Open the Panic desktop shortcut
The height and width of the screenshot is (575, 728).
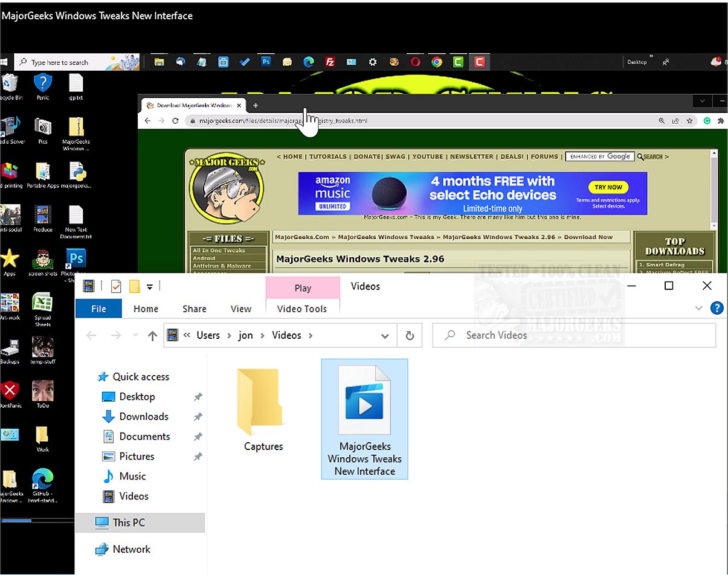(x=43, y=86)
